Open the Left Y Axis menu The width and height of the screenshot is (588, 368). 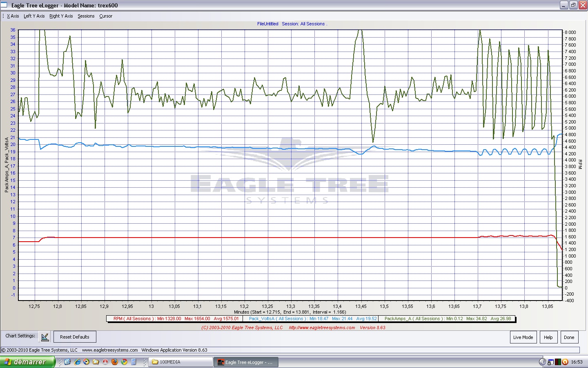coord(34,16)
